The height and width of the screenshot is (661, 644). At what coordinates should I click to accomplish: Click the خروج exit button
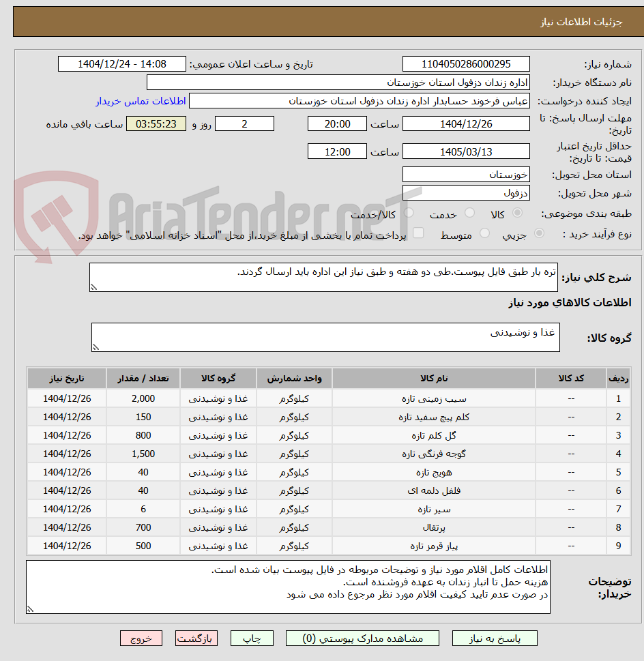pyautogui.click(x=141, y=638)
